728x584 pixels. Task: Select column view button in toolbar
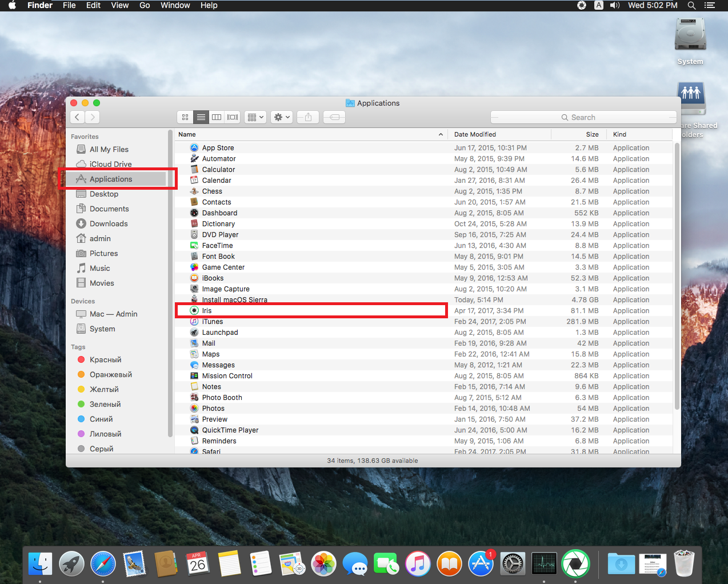[217, 117]
